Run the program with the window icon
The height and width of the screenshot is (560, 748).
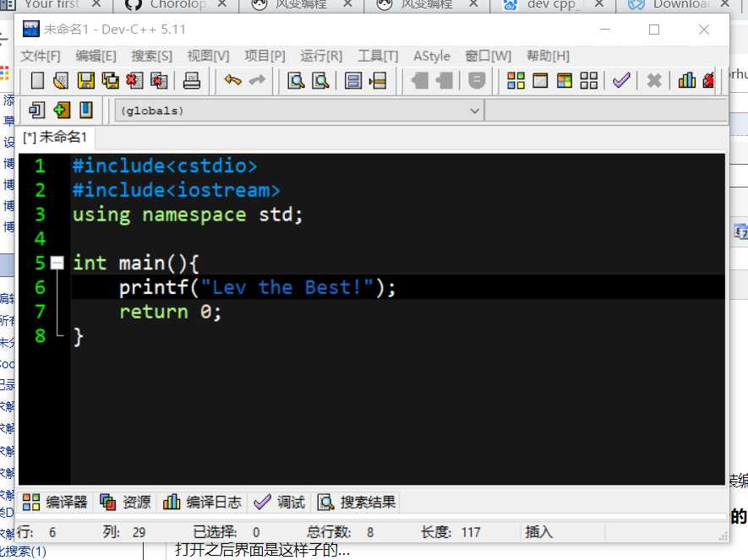(x=540, y=80)
